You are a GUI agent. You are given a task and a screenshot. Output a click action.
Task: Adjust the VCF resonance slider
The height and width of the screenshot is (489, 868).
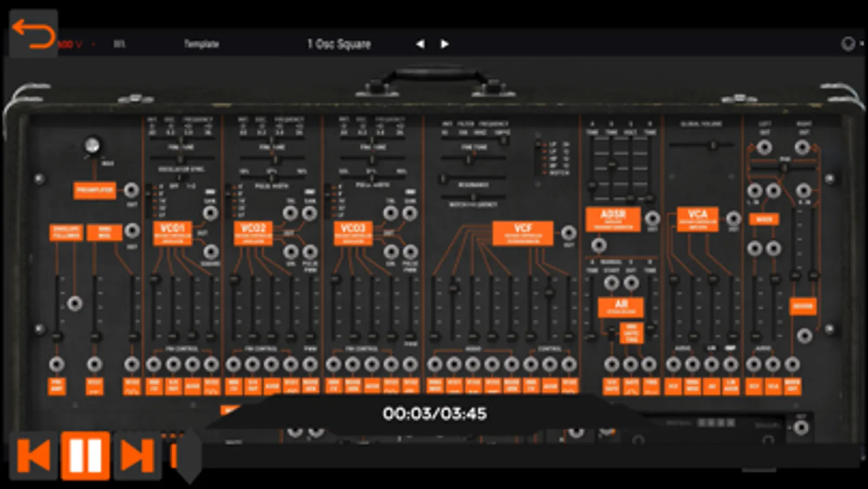pyautogui.click(x=473, y=178)
